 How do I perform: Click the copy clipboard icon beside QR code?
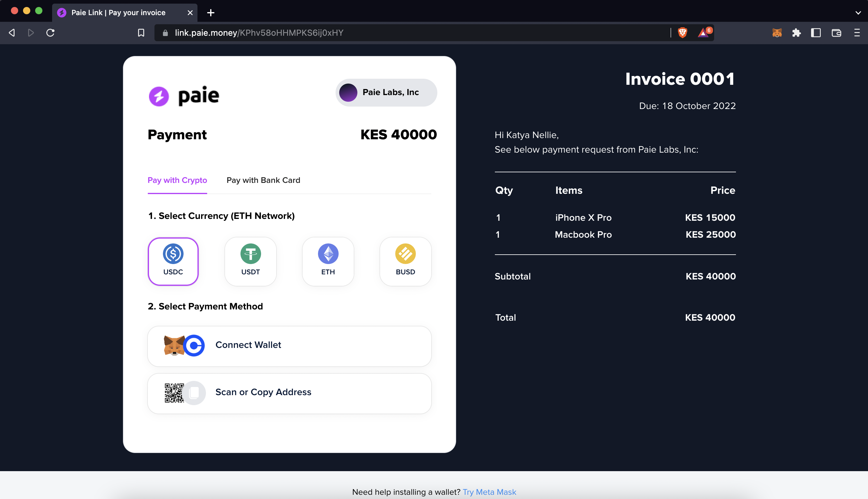tap(194, 393)
